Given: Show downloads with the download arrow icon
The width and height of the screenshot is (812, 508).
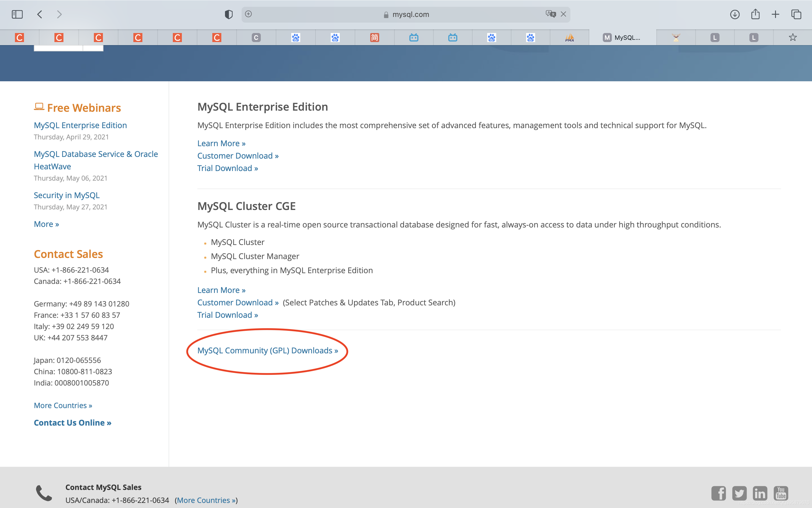Looking at the screenshot, I should coord(734,14).
